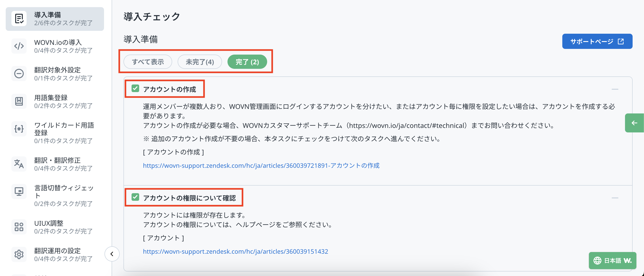The image size is (644, 276).
Task: Select the 言語切替ウィジェット monitor icon
Action: pyautogui.click(x=19, y=192)
